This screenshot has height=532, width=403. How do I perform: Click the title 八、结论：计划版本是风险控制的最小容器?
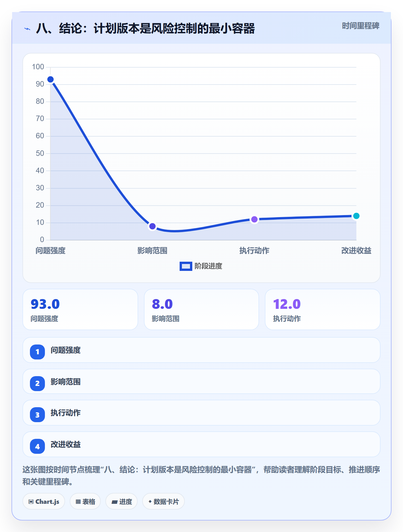[x=145, y=29]
